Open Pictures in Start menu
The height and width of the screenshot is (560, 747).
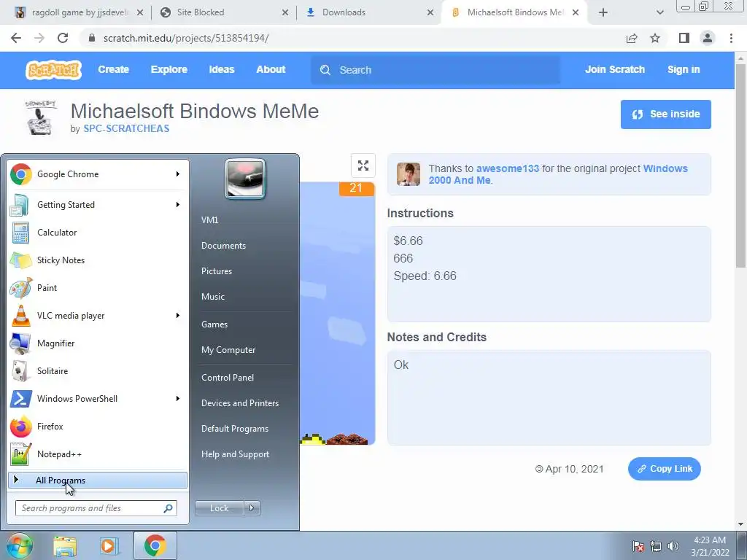217,271
